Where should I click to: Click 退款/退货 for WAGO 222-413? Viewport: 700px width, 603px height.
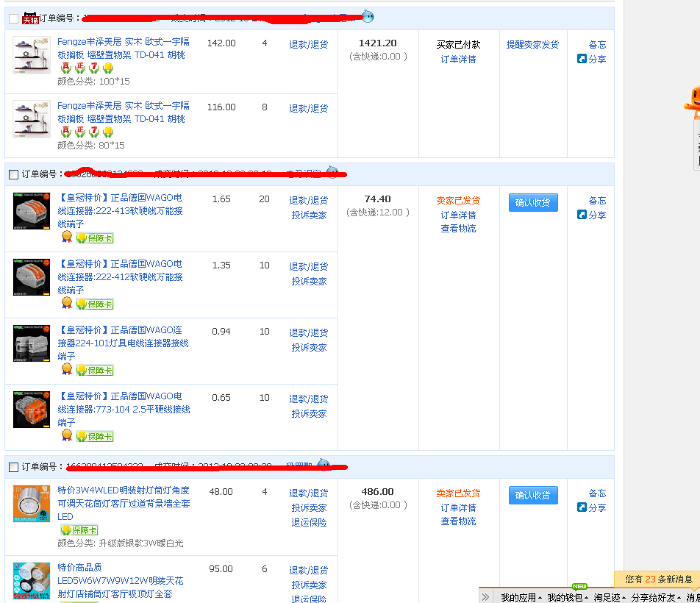point(309,201)
